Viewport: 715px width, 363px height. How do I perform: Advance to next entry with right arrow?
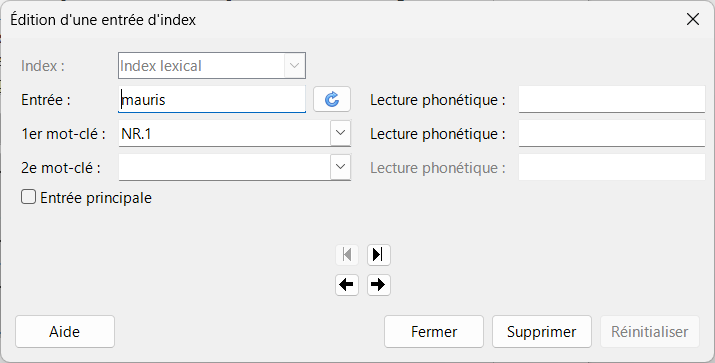coord(378,285)
